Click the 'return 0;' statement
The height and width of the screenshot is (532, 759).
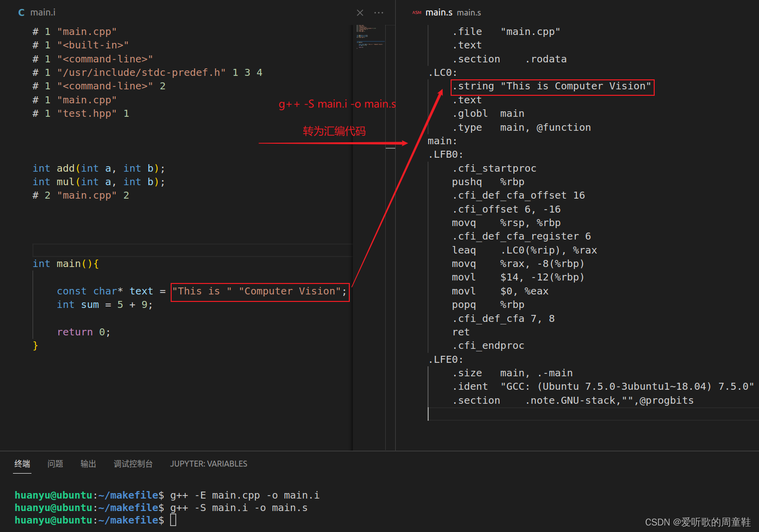point(84,332)
